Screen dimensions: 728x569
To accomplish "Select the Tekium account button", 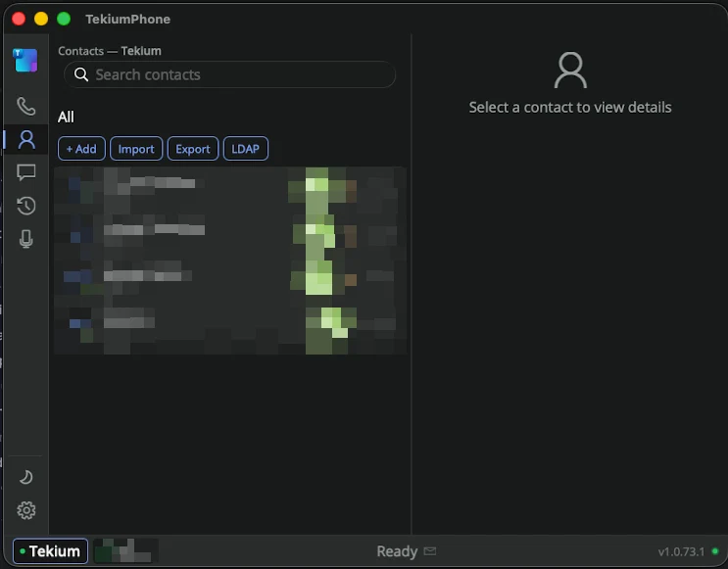I will pos(50,551).
